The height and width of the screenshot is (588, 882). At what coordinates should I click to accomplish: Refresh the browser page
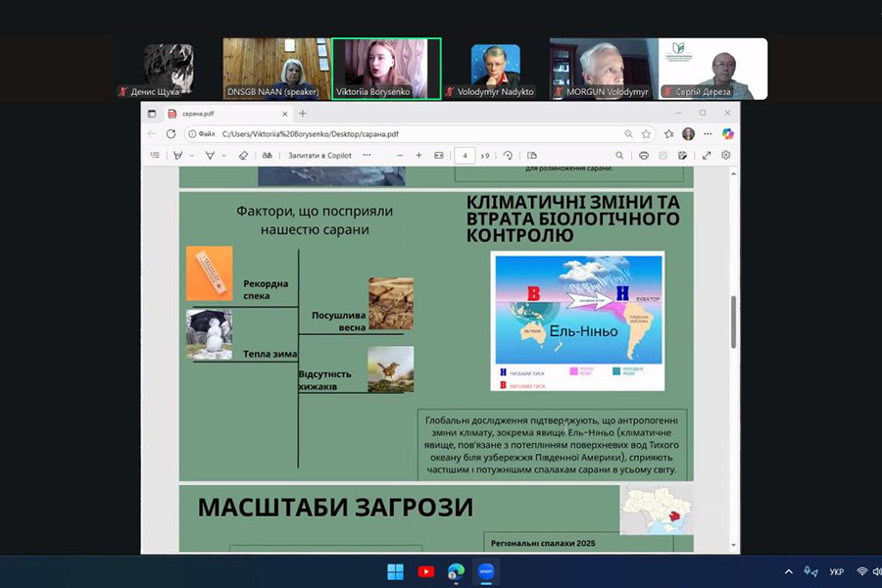point(171,134)
